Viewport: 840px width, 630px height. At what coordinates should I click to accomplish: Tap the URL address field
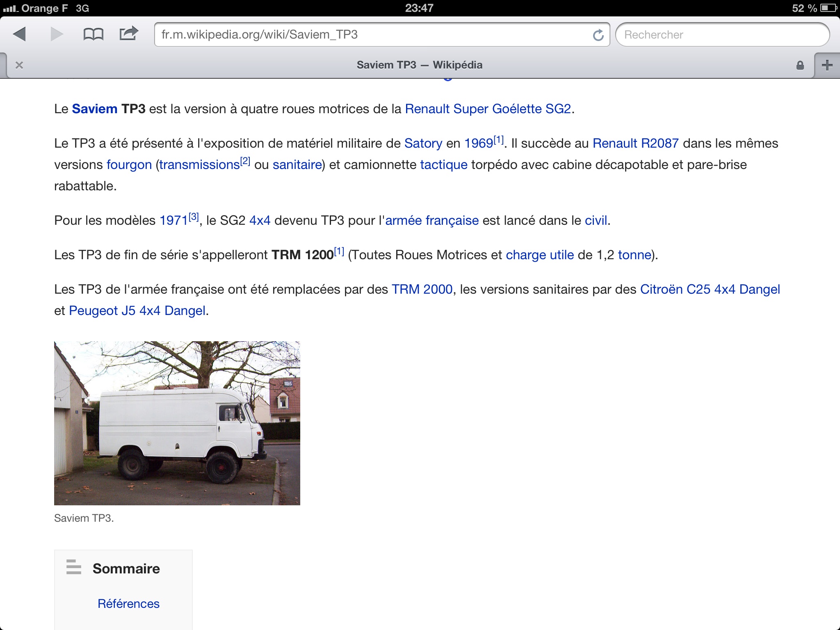[x=369, y=34]
